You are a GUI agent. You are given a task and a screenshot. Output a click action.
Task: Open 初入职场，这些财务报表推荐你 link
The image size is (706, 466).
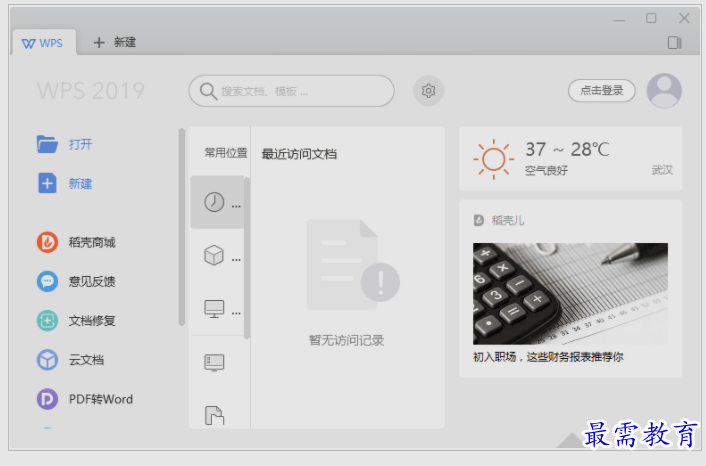548,357
